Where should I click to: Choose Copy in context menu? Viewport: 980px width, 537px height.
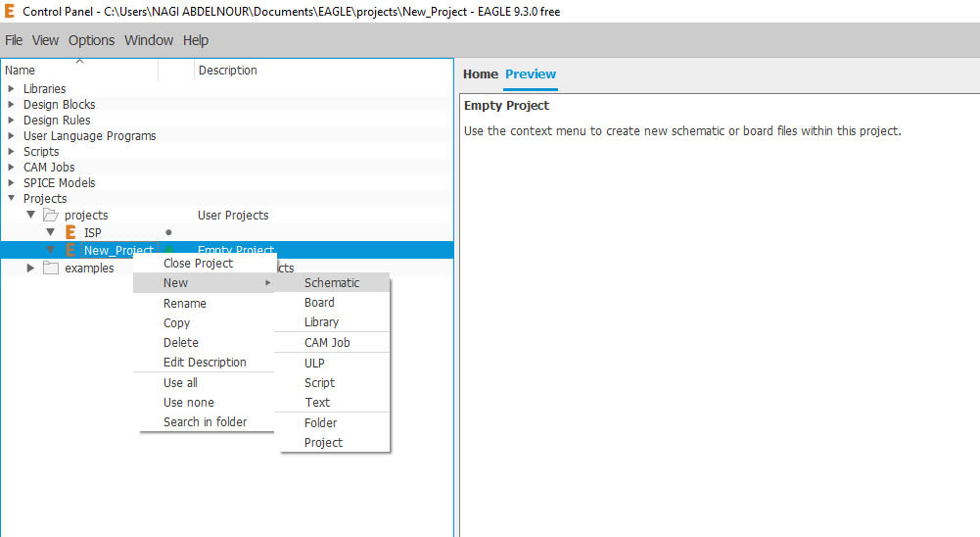[205, 323]
